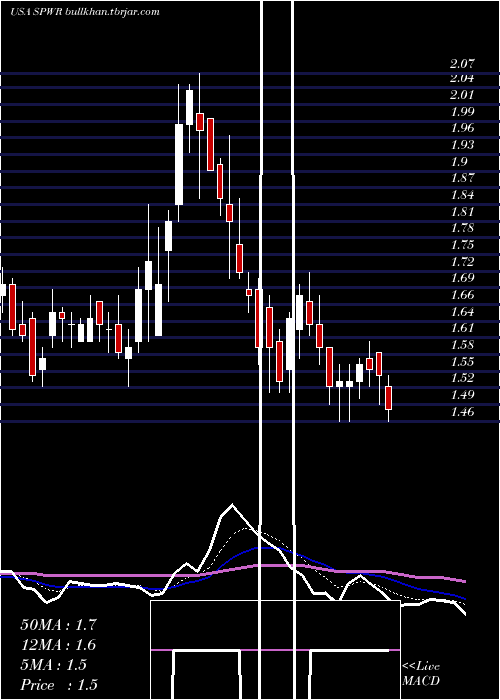Click the 'Price : 1.5' value text
The height and width of the screenshot is (700, 500).
58,685
